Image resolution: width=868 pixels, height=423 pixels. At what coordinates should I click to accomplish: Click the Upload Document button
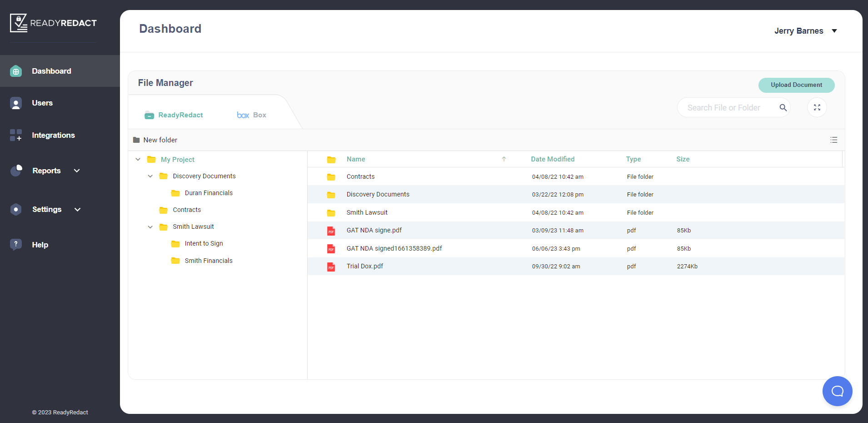tap(796, 85)
